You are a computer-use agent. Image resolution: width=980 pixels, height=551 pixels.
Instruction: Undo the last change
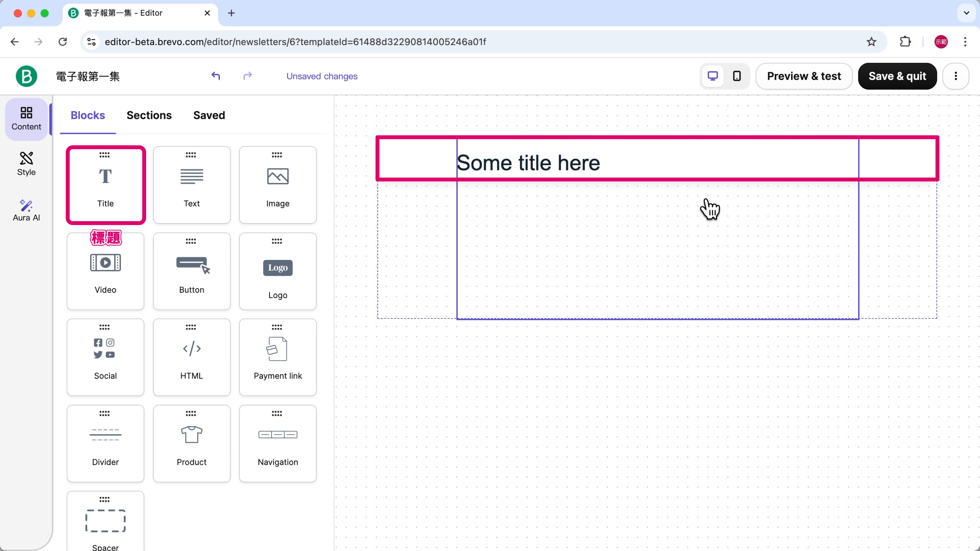(x=216, y=76)
